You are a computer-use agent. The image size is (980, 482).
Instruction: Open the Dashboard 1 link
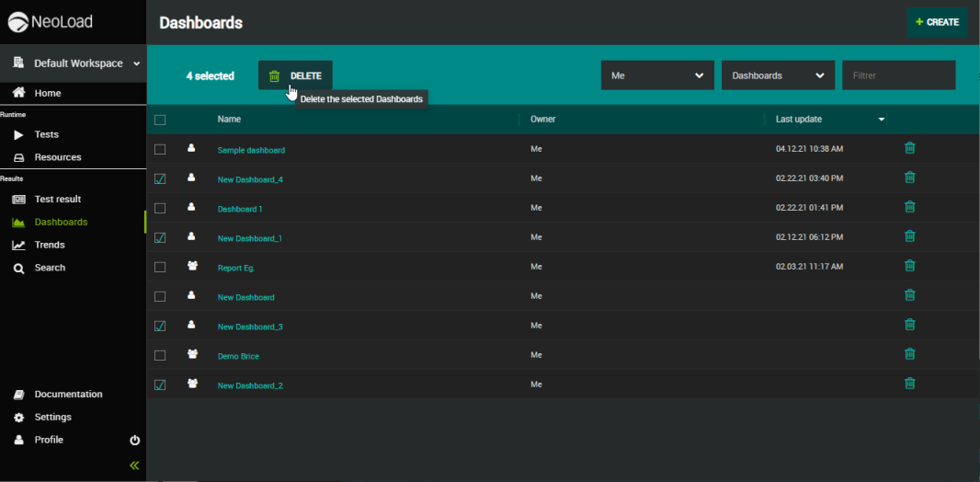point(240,209)
